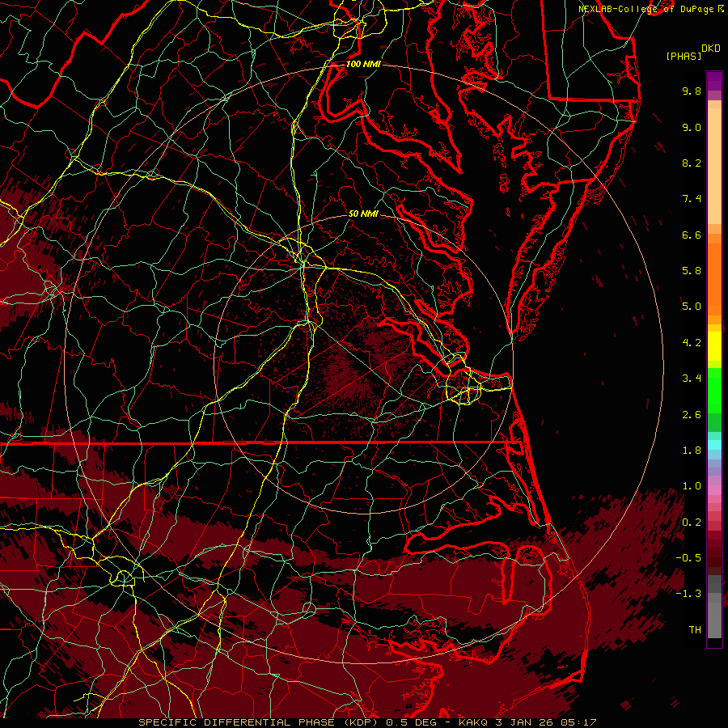Image resolution: width=728 pixels, height=728 pixels.
Task: Click the 3.4 legend value
Action: point(692,379)
